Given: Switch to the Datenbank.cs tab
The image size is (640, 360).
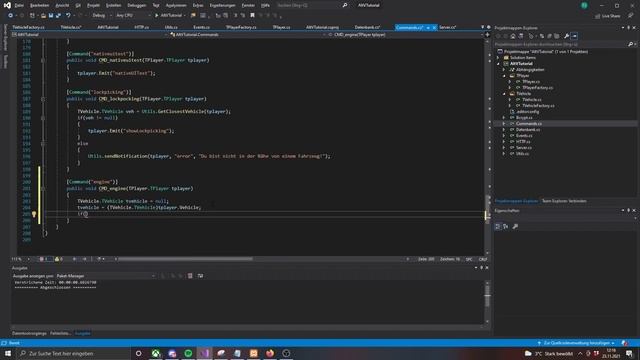Looking at the screenshot, I should pos(367,27).
